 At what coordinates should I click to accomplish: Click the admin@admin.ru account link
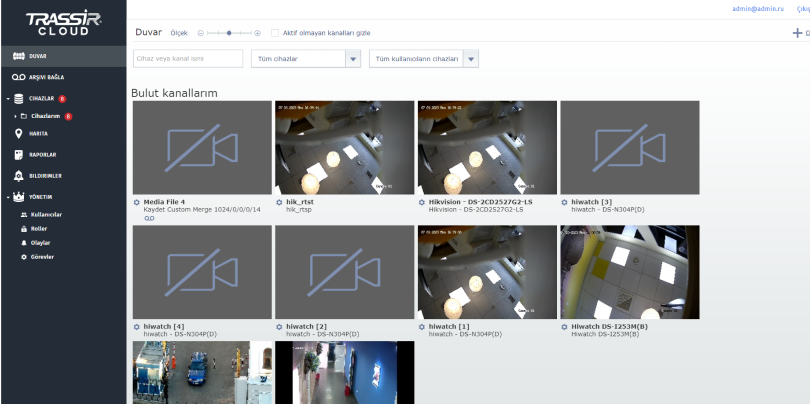[758, 9]
